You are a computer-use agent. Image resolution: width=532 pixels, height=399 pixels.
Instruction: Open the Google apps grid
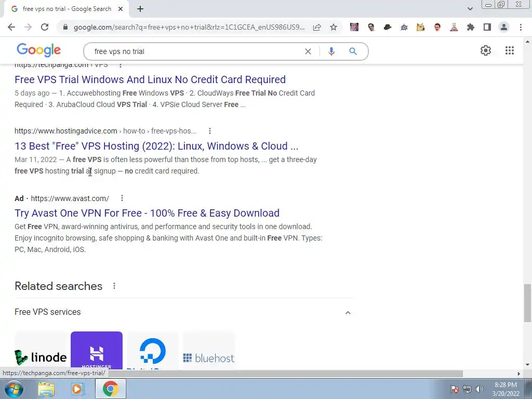pos(510,50)
